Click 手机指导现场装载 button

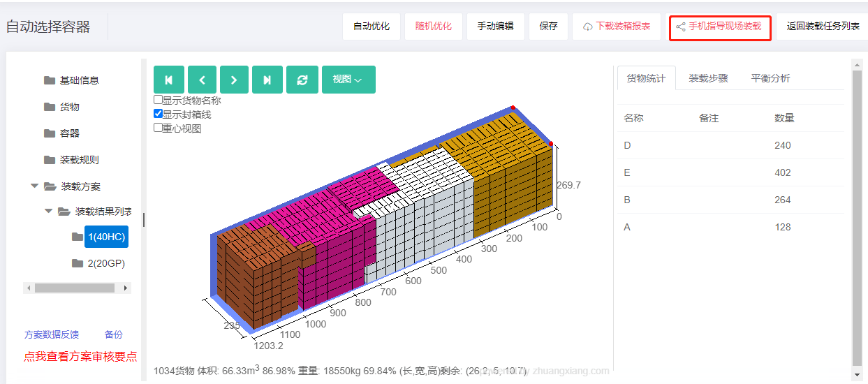[x=719, y=27]
